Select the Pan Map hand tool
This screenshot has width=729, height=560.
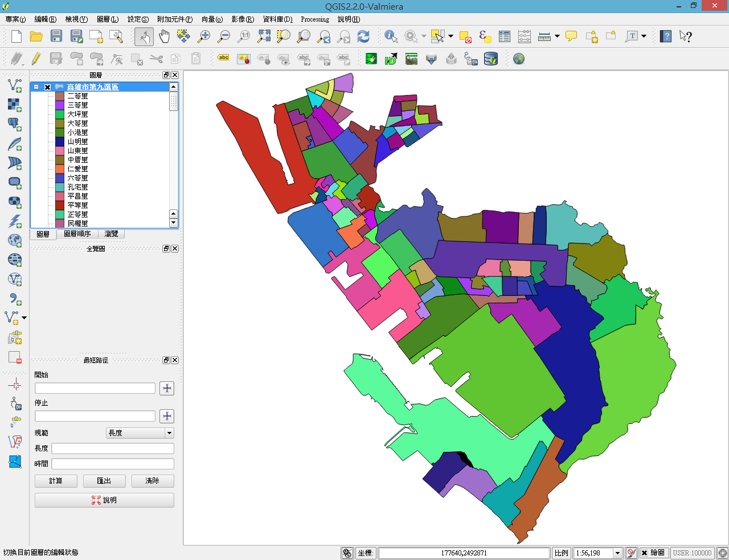pyautogui.click(x=164, y=36)
